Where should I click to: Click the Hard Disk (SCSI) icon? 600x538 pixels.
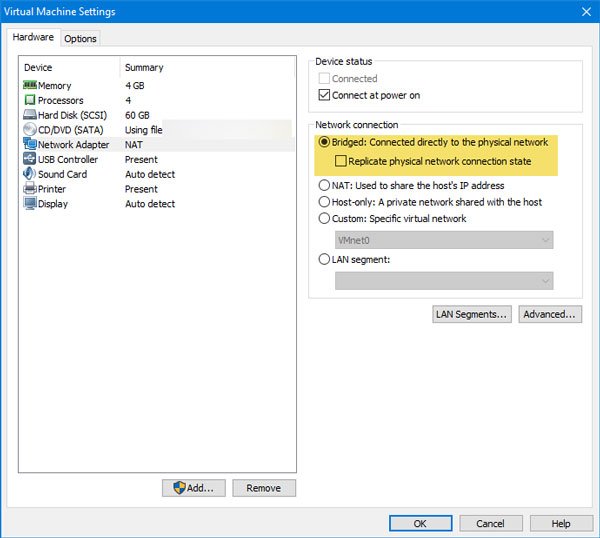point(29,115)
